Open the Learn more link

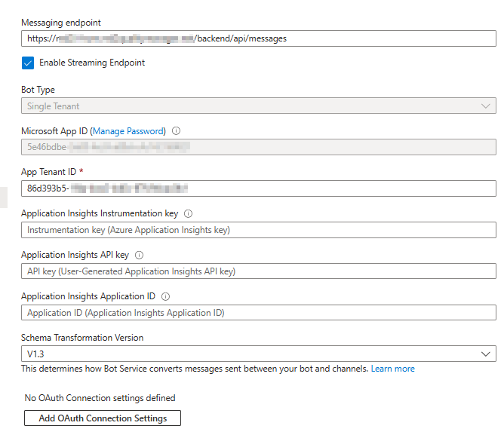coord(392,369)
